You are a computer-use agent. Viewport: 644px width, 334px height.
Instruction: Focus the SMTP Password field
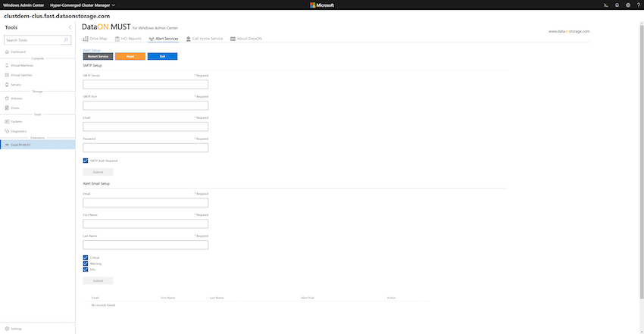[x=145, y=148]
